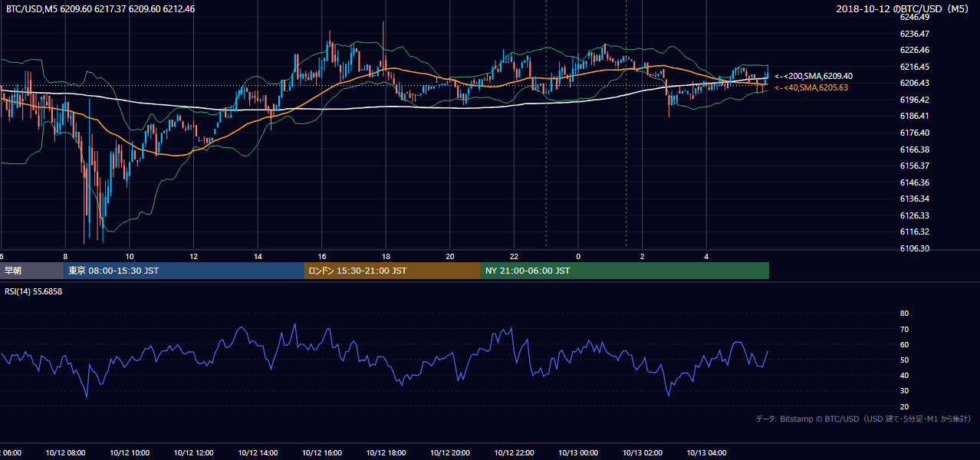Click the RSI(14) 55.6858 indicator label
This screenshot has height=460, width=980.
click(34, 291)
